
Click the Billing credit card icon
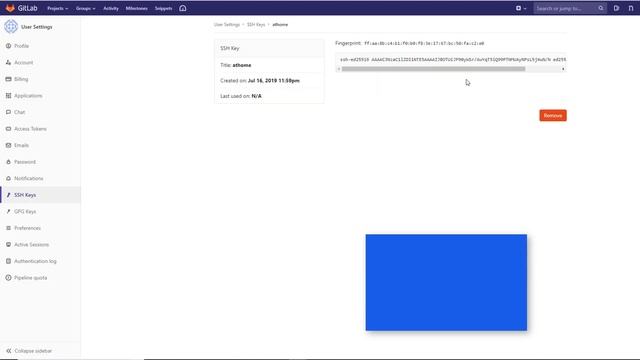coord(8,79)
